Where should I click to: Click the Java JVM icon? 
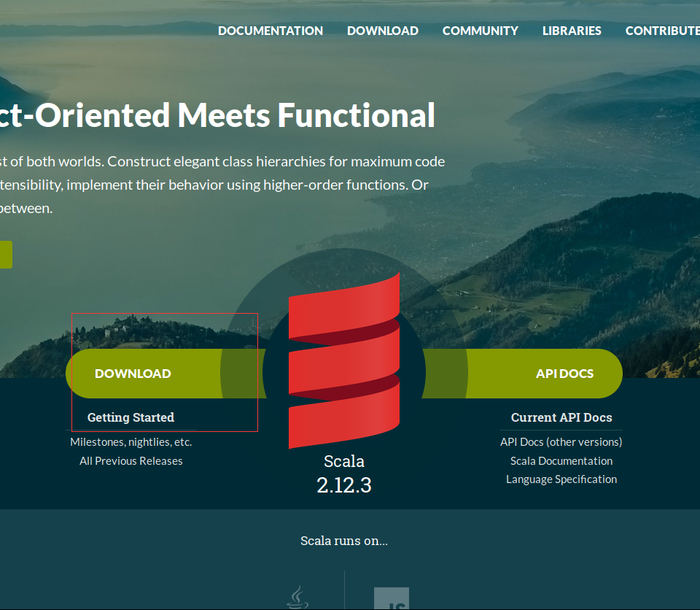[x=297, y=598]
